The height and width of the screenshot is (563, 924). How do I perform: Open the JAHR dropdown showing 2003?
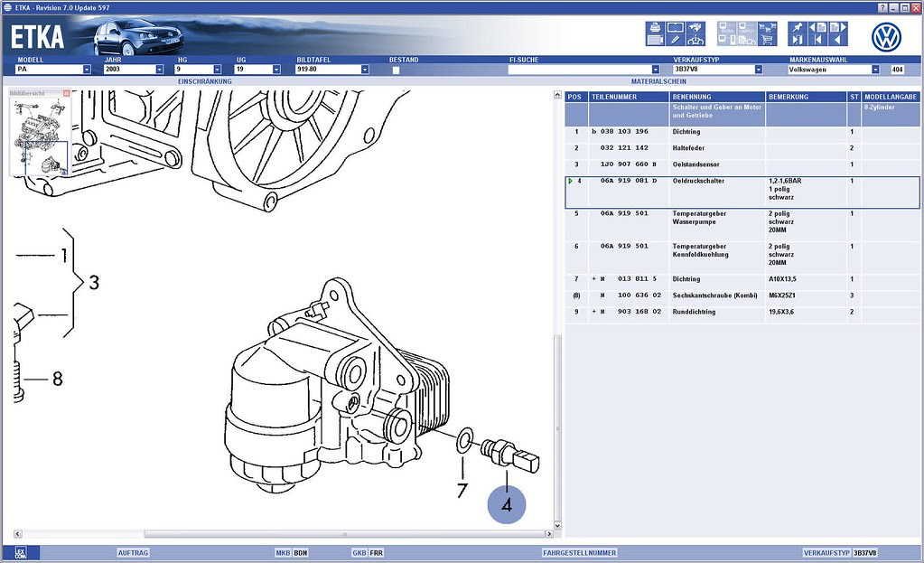[159, 70]
